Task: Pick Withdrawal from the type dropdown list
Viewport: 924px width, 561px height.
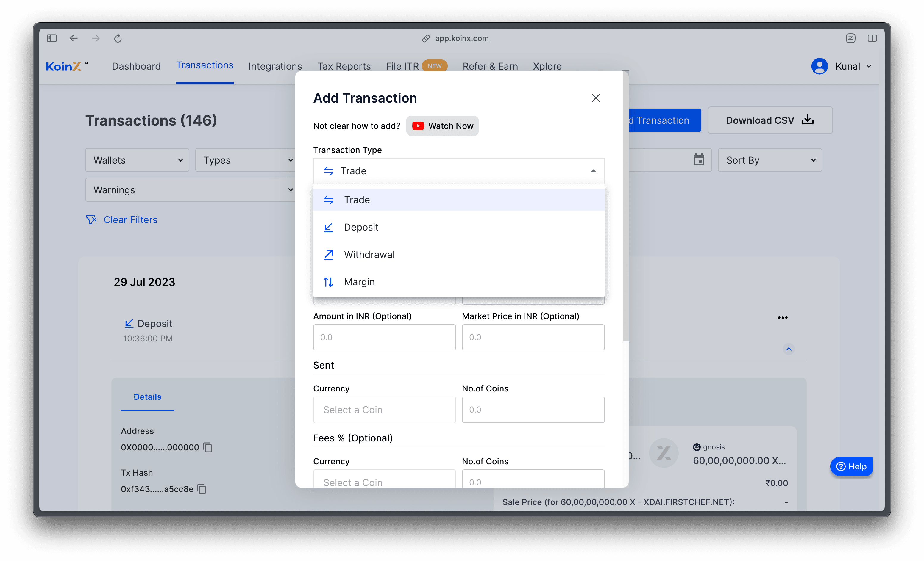Action: [x=459, y=254]
